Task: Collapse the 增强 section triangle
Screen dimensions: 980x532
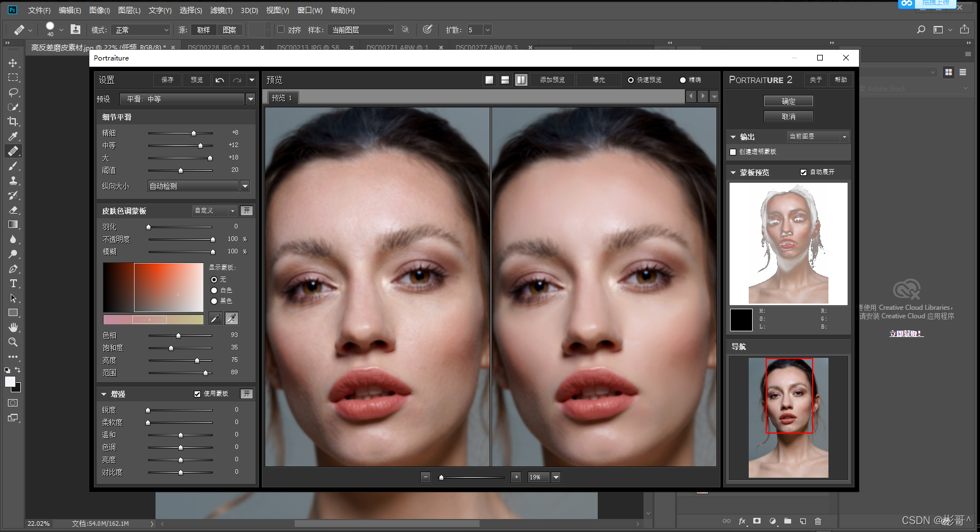Action: (104, 394)
